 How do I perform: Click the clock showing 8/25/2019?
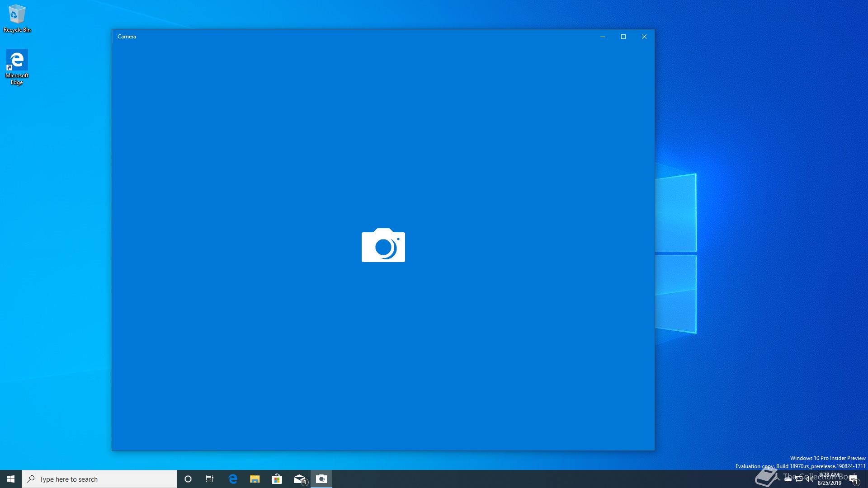[x=829, y=479]
